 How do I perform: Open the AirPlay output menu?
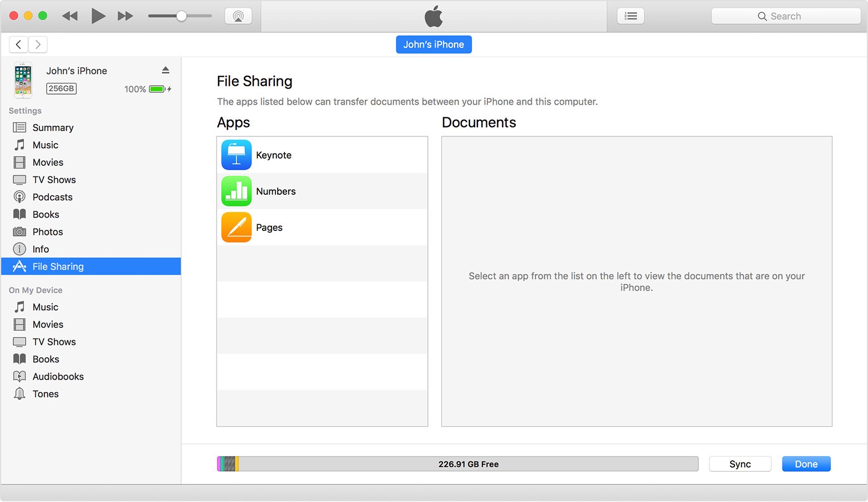point(238,16)
